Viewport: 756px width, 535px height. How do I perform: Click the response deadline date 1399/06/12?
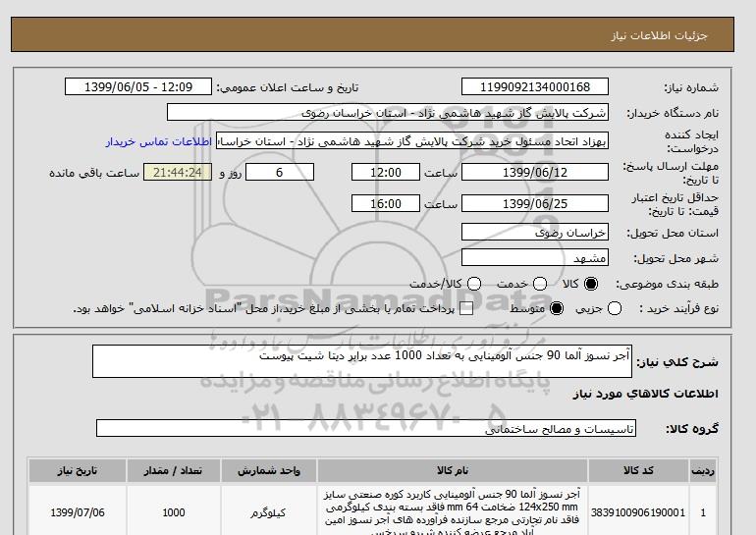click(x=535, y=172)
